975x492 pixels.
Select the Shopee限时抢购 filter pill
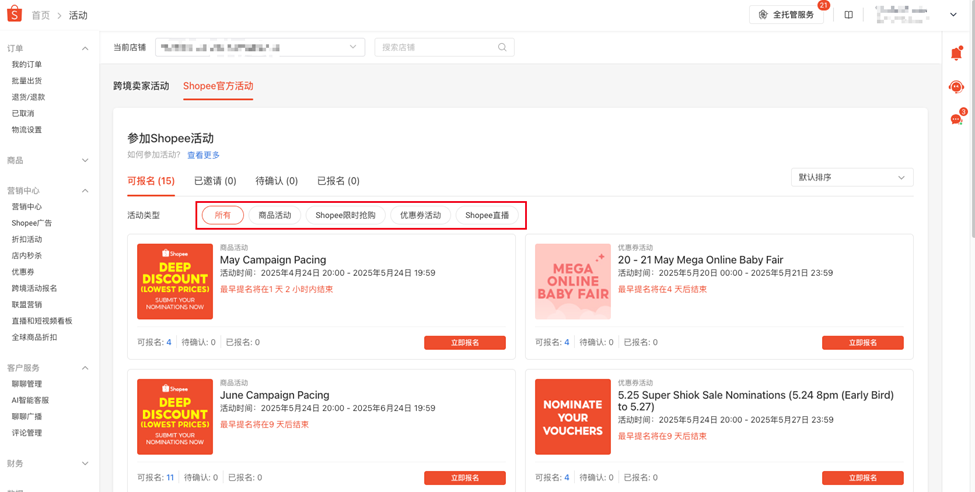pyautogui.click(x=346, y=215)
